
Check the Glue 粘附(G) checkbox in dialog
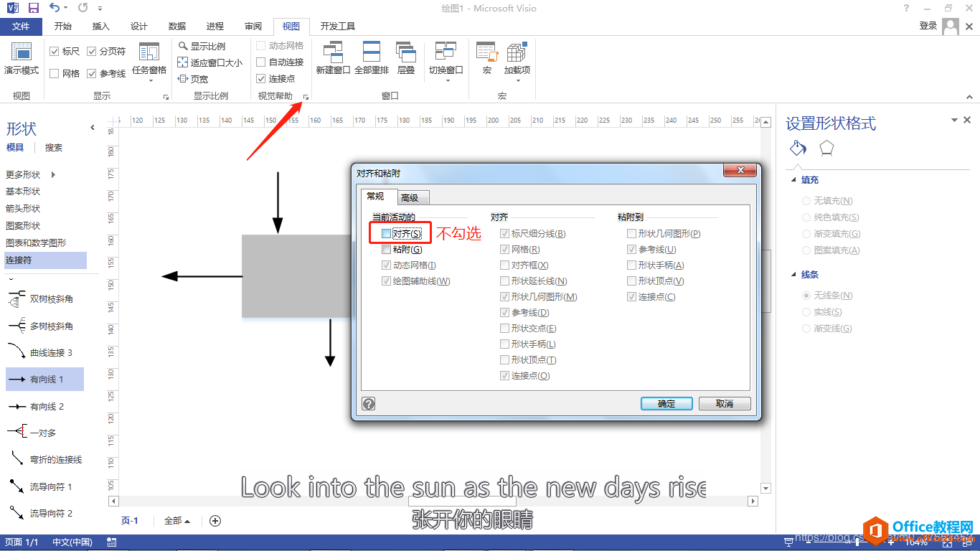pyautogui.click(x=387, y=250)
